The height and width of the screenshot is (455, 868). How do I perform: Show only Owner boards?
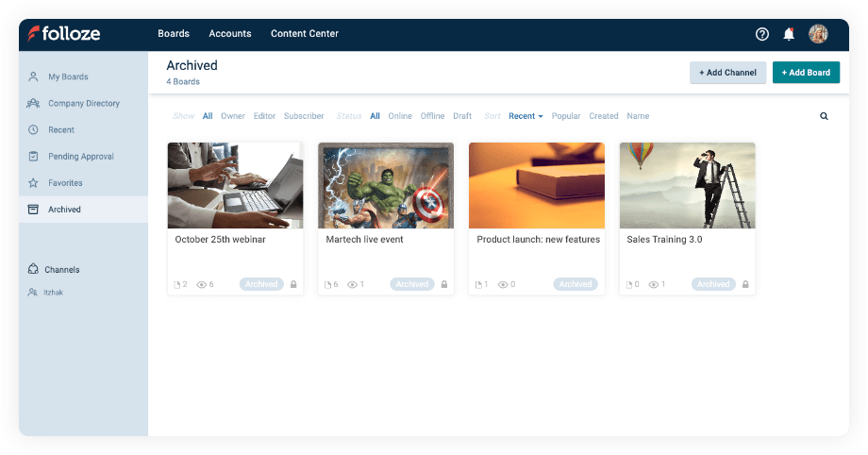[x=232, y=116]
